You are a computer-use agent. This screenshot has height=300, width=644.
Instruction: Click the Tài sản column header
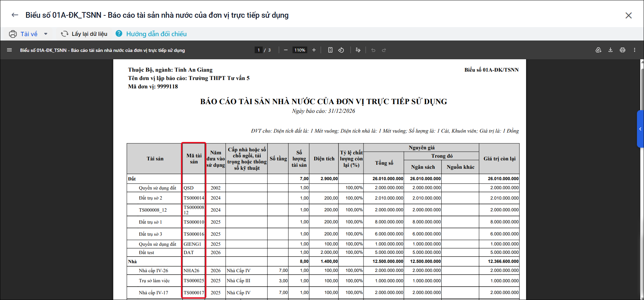click(155, 159)
